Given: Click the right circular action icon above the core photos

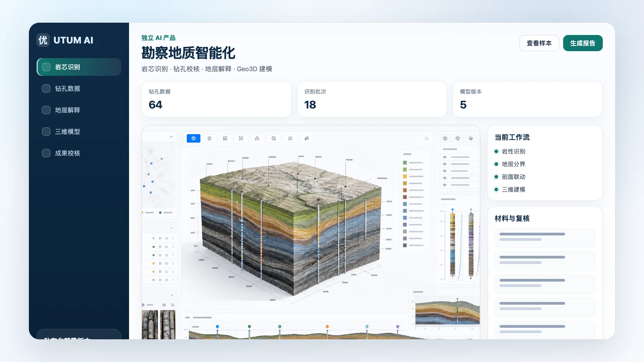Looking at the screenshot, I should [173, 305].
